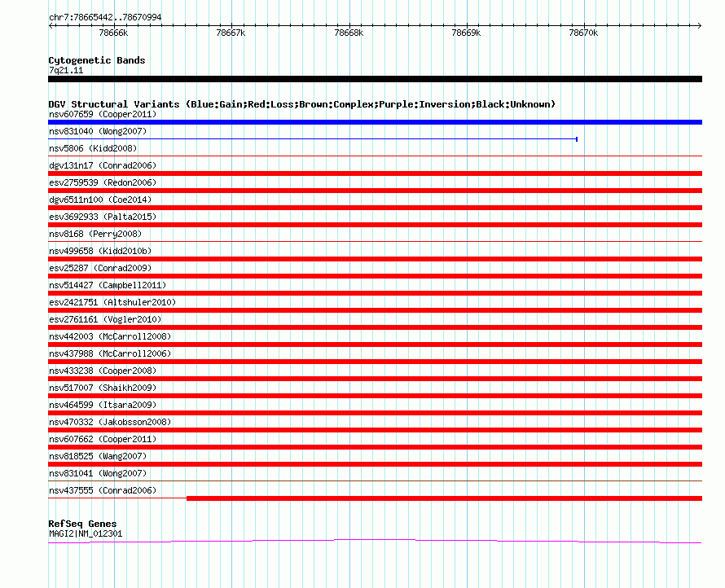
Task: Select variant nsv437988 (McCarroll2006) label
Action: (x=110, y=353)
